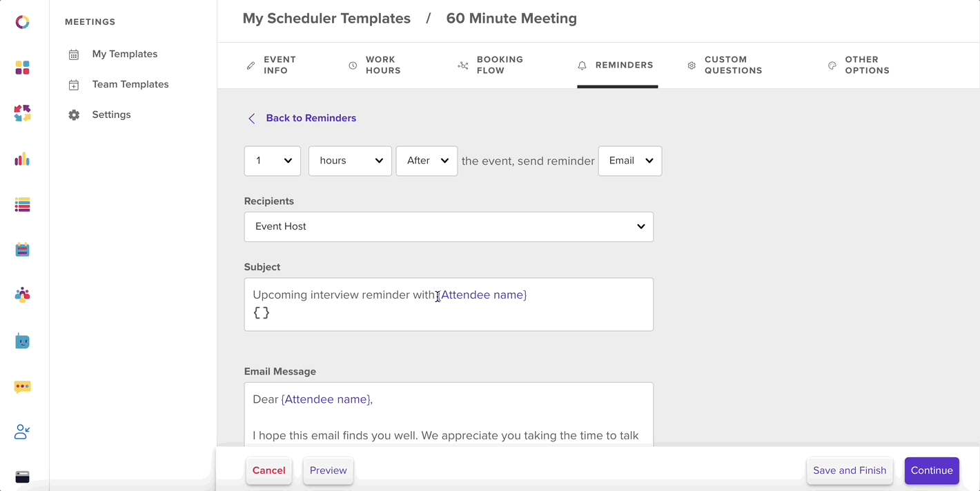The height and width of the screenshot is (491, 980).
Task: Expand the hours time unit dropdown
Action: tap(350, 161)
